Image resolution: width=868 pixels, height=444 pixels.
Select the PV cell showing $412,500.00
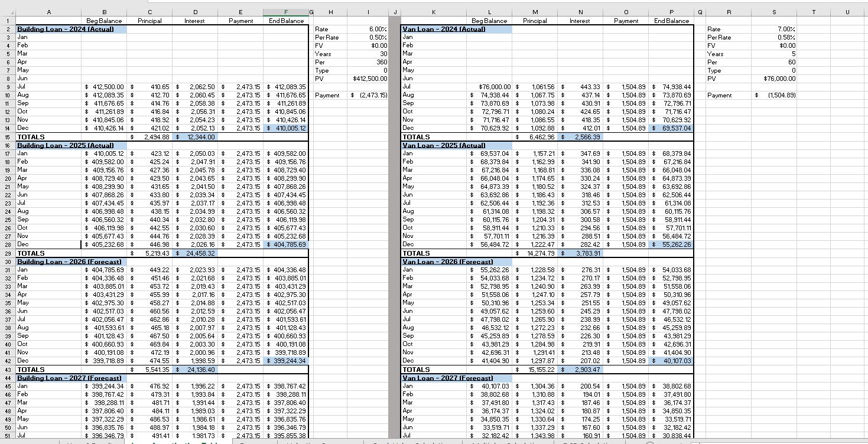click(x=368, y=78)
